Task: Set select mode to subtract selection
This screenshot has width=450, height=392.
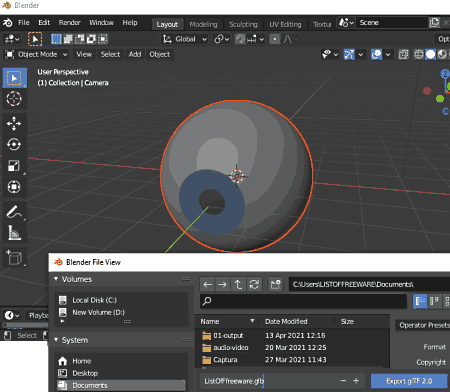Action: pos(80,39)
